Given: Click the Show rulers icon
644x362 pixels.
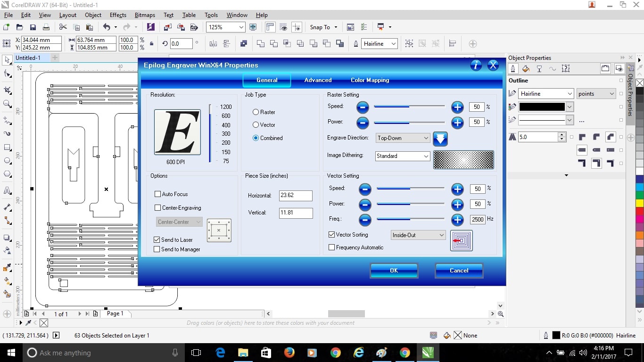Looking at the screenshot, I should click(271, 27).
